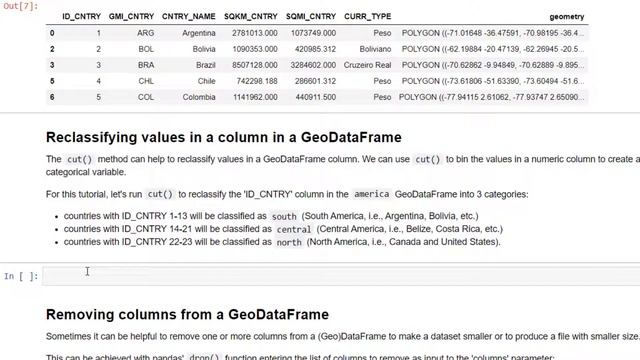Click the SQMI_CNTRY column header
This screenshot has height=360, width=640.
(x=311, y=17)
